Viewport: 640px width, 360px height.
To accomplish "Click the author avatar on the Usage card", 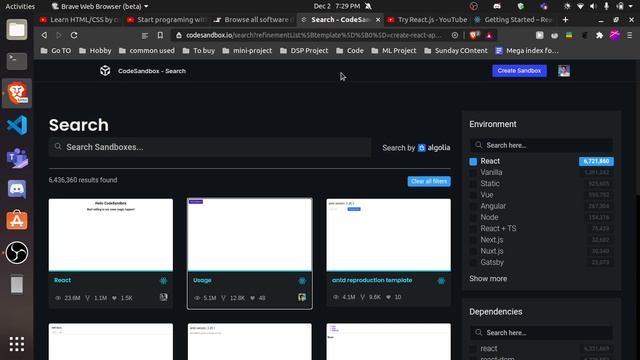I will click(x=302, y=298).
